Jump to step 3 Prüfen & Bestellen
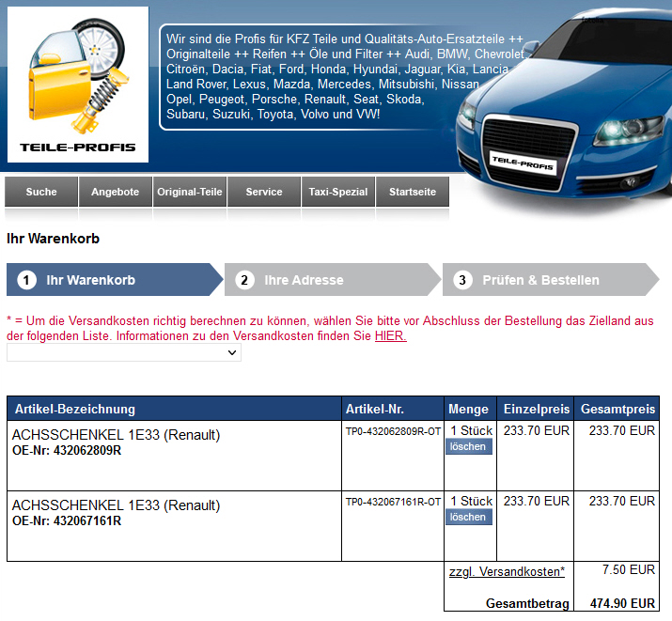Screen dimensions: 672x621 [x=540, y=280]
